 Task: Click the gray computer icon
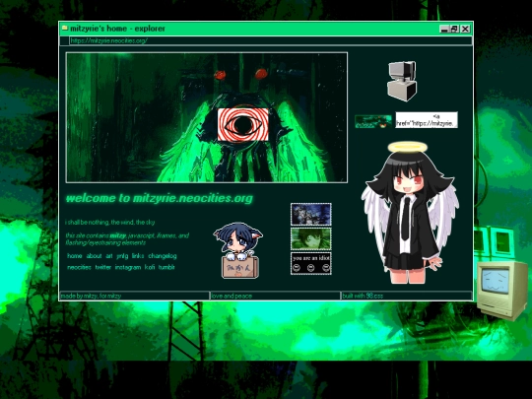click(x=402, y=81)
